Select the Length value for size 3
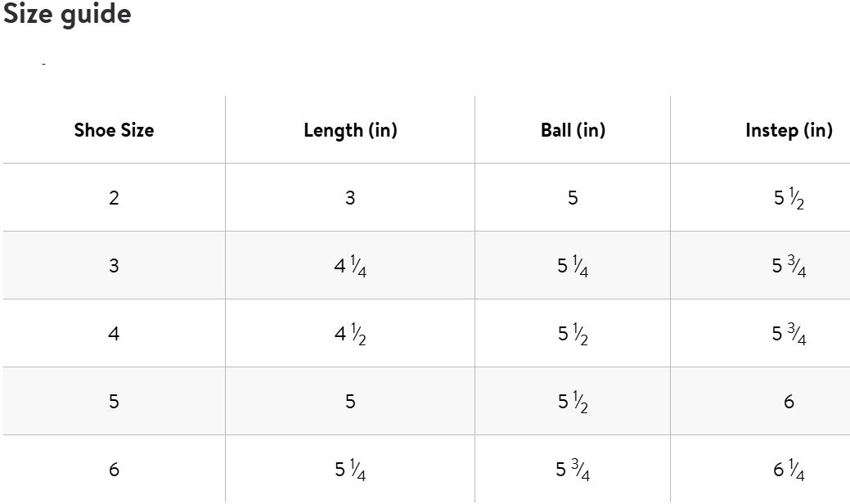Image resolution: width=850 pixels, height=504 pixels. [350, 266]
